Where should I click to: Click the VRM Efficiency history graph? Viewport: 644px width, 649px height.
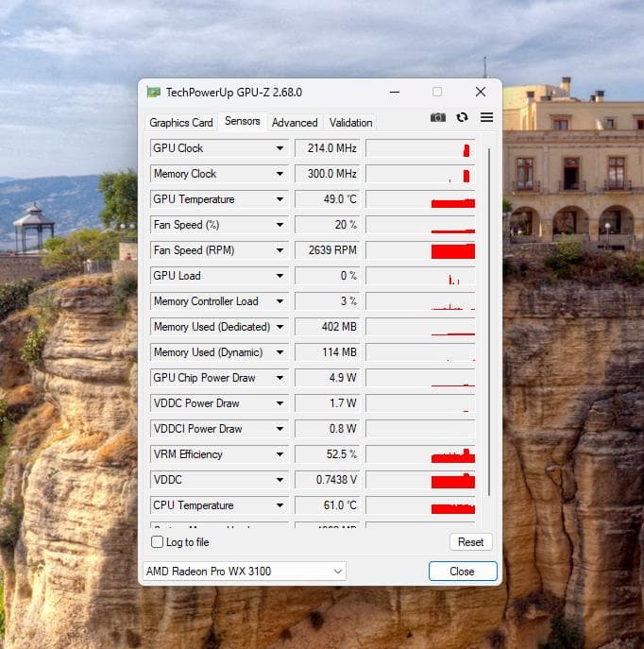(420, 454)
